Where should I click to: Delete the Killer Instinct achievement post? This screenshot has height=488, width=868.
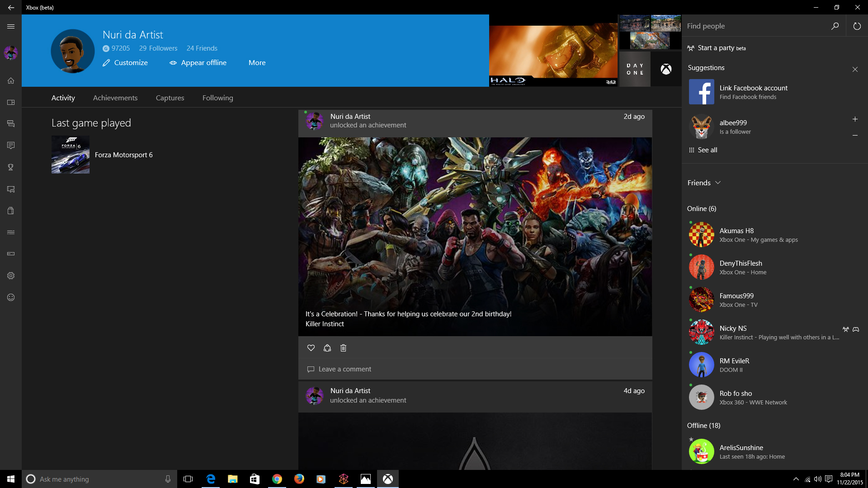tap(344, 348)
